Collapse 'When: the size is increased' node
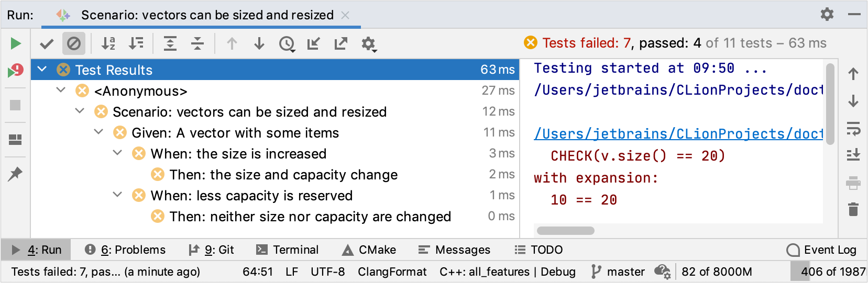 point(118,153)
